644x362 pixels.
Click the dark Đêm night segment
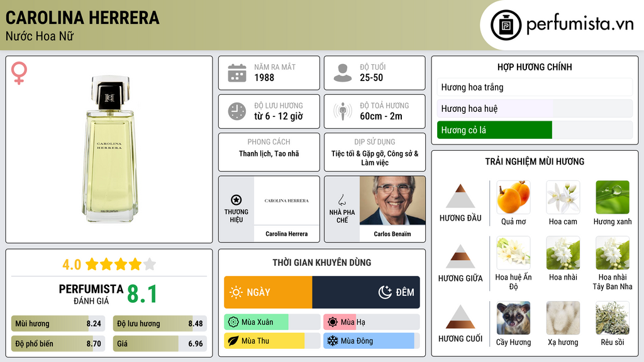366,292
